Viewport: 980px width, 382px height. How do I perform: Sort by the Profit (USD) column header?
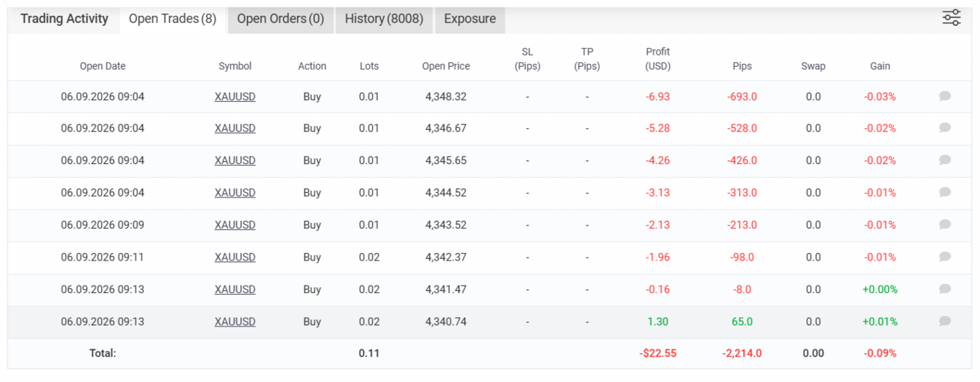[658, 58]
